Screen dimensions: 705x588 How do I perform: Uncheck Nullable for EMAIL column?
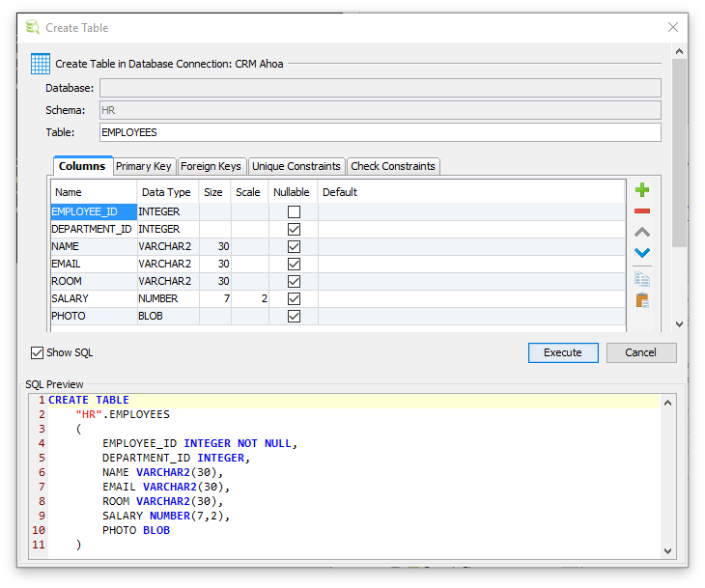[x=294, y=264]
